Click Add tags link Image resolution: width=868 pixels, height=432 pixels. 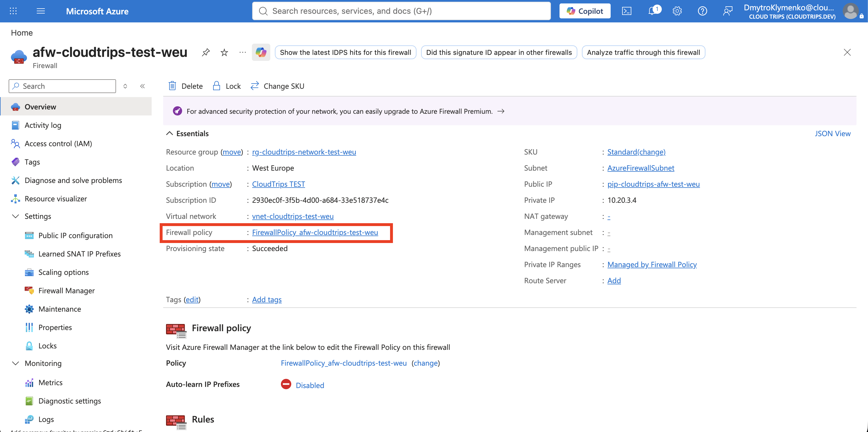click(267, 300)
